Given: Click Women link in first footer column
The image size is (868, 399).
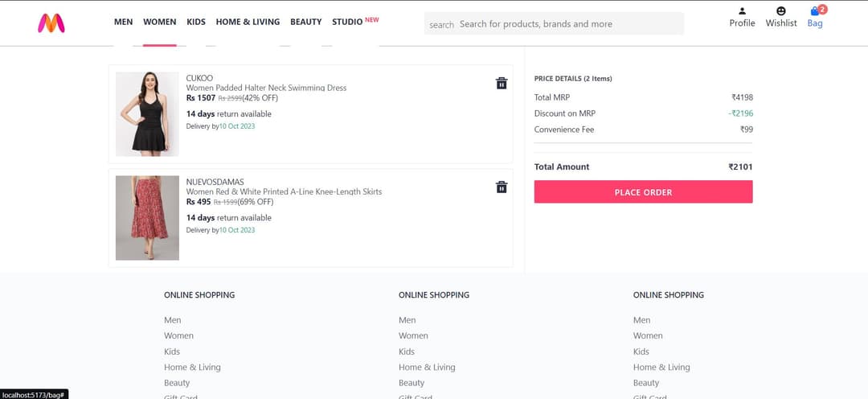Looking at the screenshot, I should (x=178, y=335).
